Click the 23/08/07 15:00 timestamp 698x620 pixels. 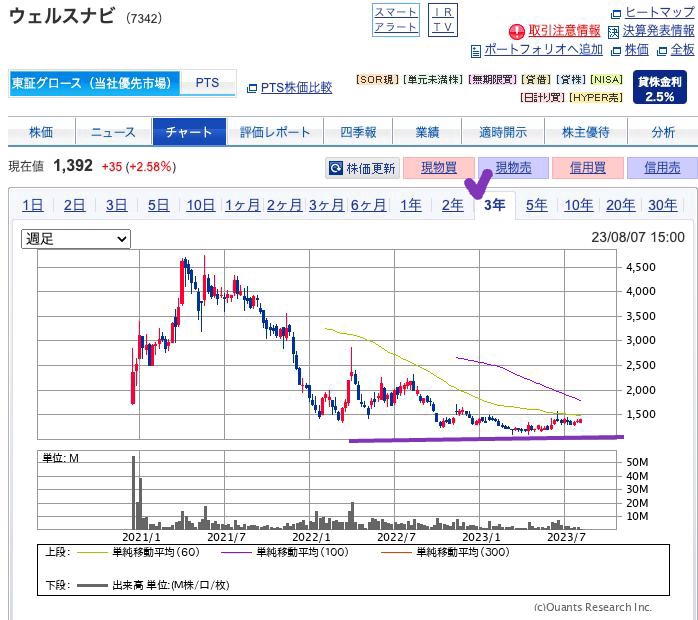pyautogui.click(x=637, y=237)
